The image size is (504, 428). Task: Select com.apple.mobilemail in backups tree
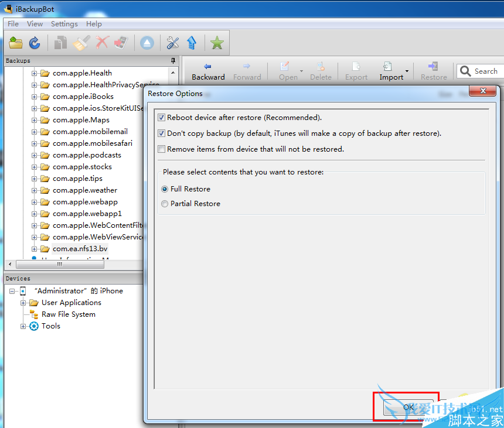90,132
